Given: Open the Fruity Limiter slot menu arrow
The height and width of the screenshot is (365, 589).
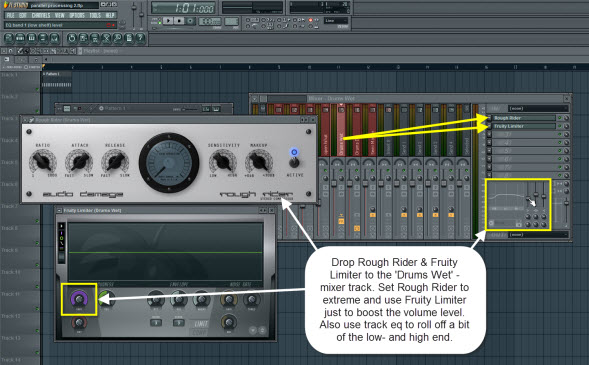Looking at the screenshot, I should pos(489,126).
